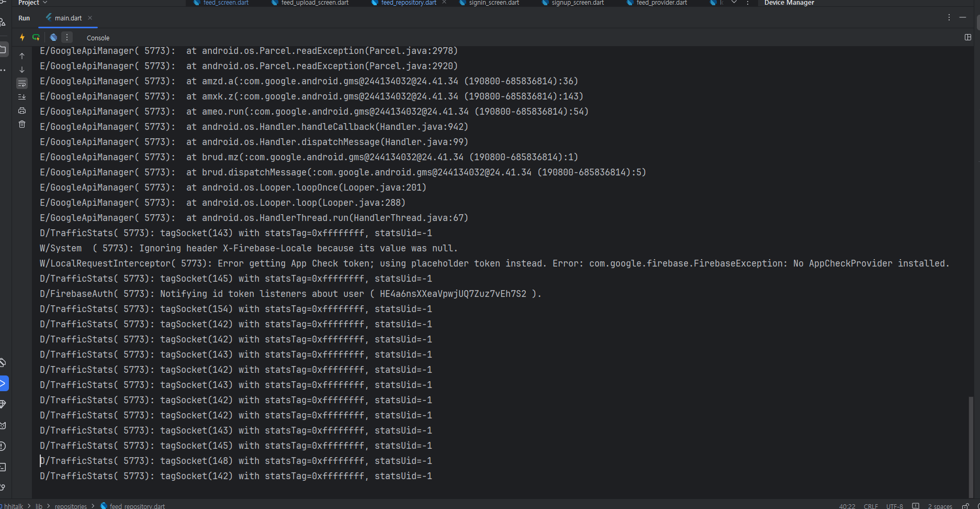The width and height of the screenshot is (980, 509).
Task: Click the 40:22 caret position indicator
Action: [x=847, y=506]
